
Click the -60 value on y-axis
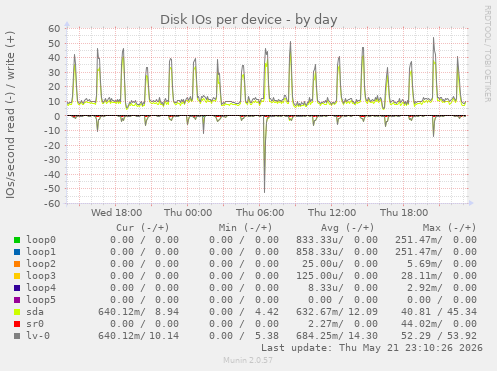point(52,203)
